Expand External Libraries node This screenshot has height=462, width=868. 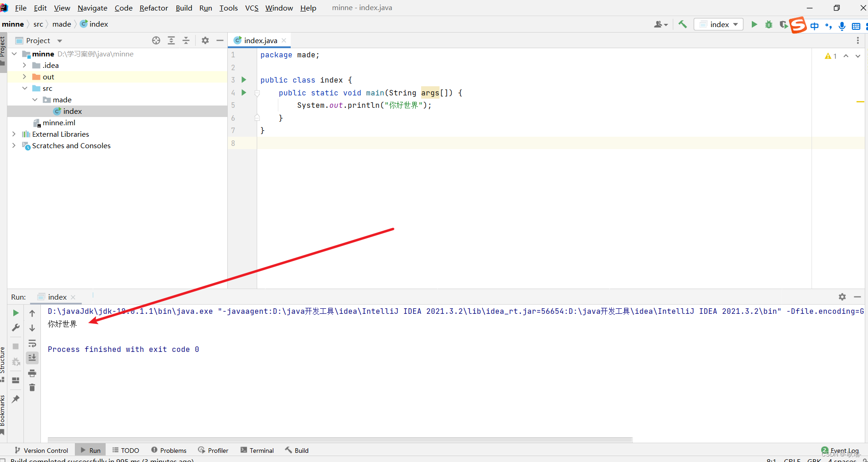pos(14,134)
